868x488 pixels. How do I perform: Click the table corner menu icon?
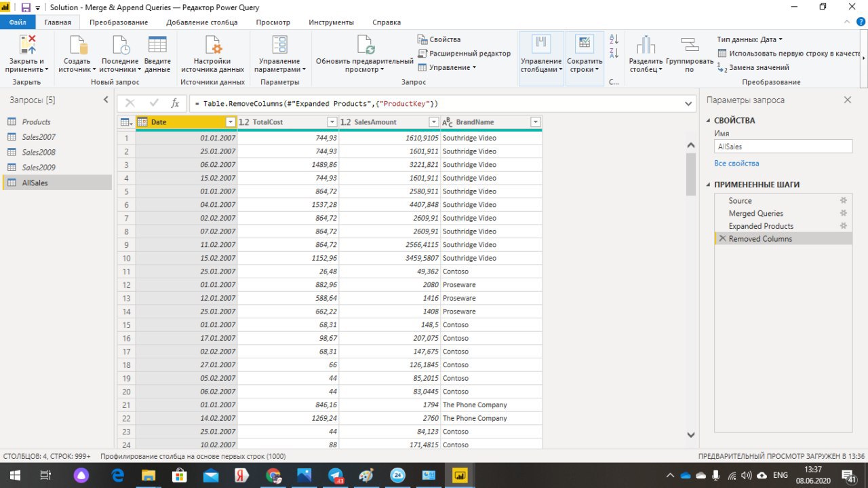pyautogui.click(x=126, y=122)
